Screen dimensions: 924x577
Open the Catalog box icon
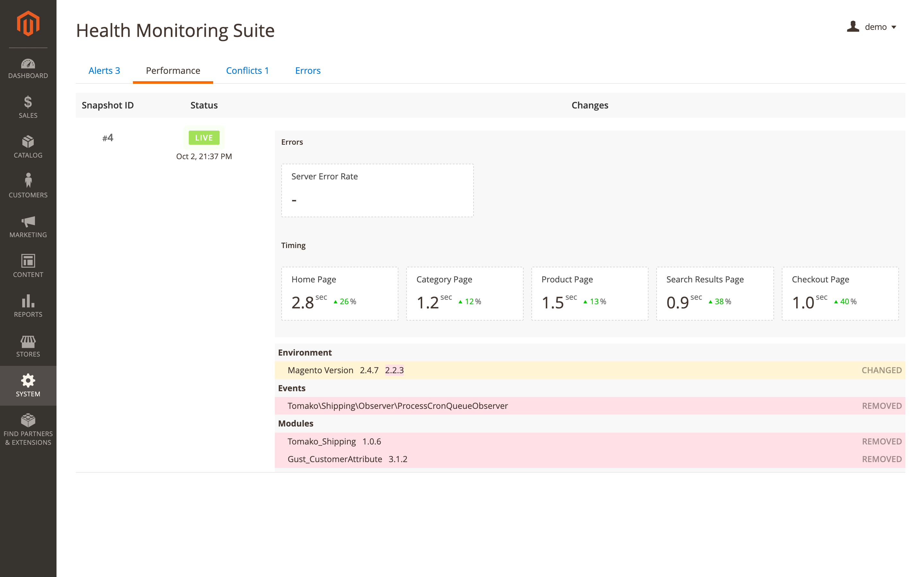tap(28, 142)
